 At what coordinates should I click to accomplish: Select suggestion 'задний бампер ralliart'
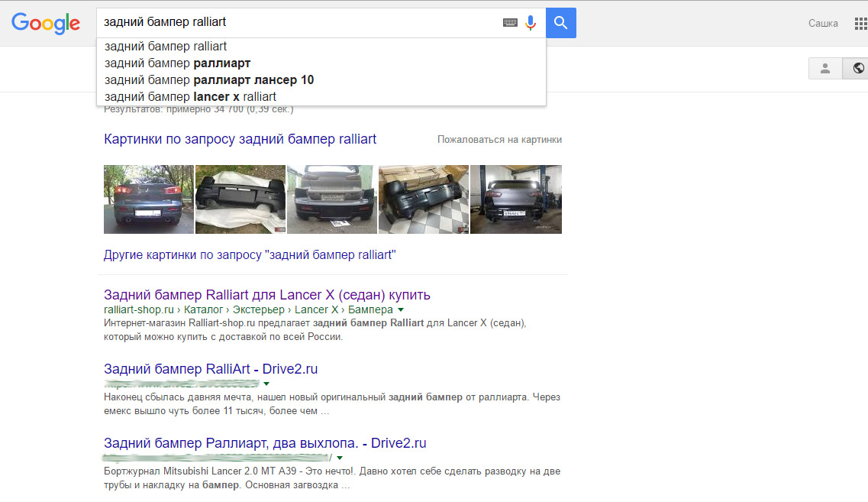[x=321, y=47]
